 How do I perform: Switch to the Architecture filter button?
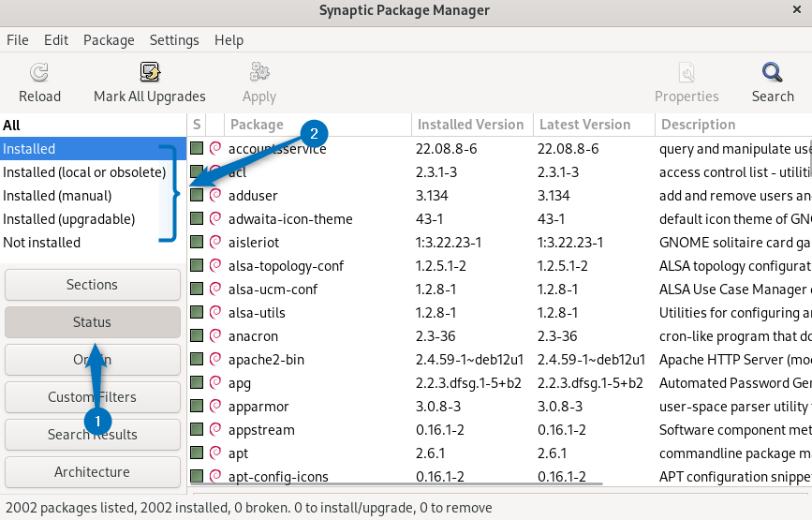tap(92, 472)
